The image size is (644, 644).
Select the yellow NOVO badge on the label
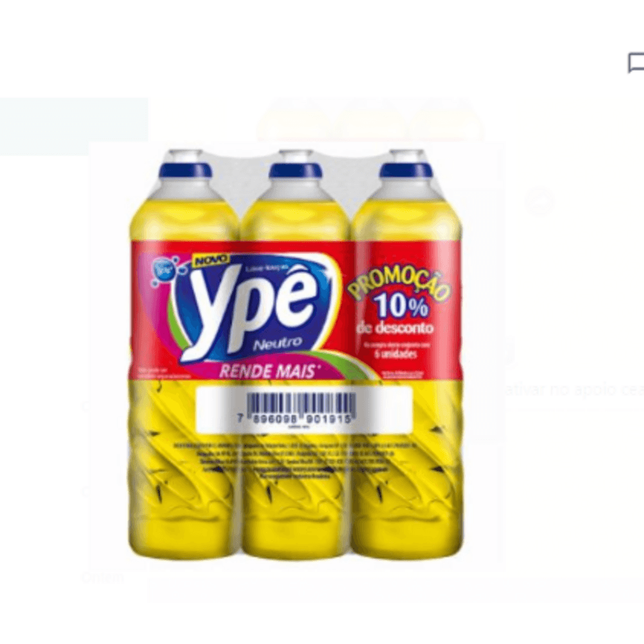tap(211, 260)
